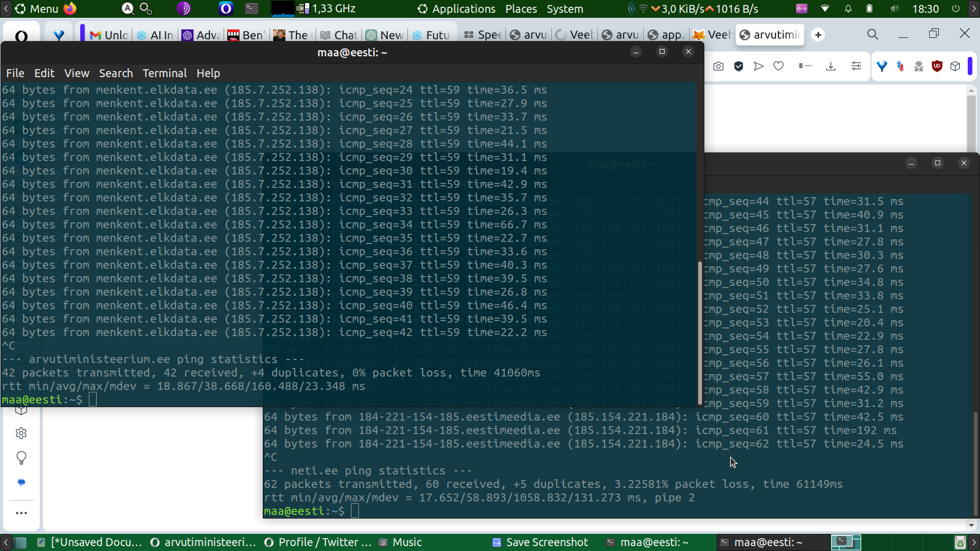Click the back terminal's vertical scrollbar
The width and height of the screenshot is (980, 551).
click(975, 464)
